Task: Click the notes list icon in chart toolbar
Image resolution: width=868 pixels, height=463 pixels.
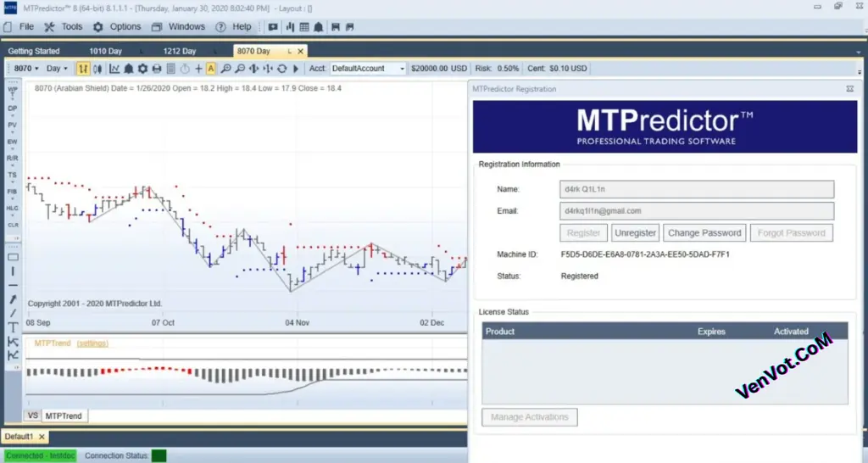Action: tap(171, 69)
